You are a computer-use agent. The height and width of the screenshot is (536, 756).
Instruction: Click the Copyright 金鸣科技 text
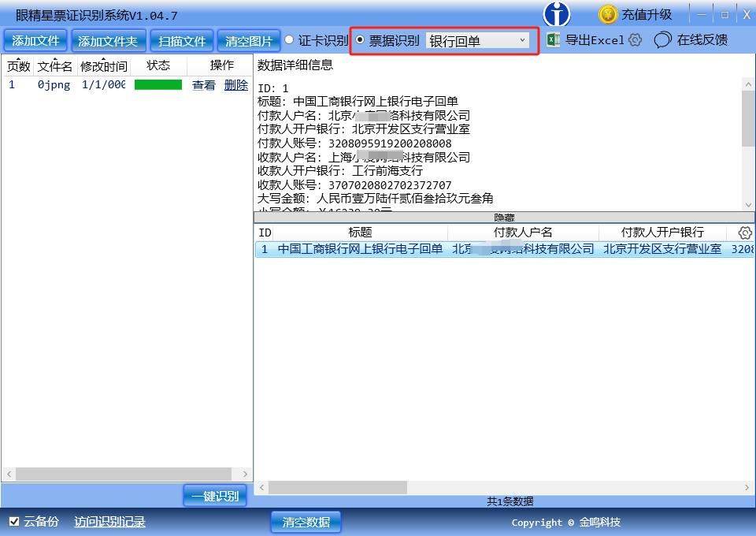click(566, 523)
